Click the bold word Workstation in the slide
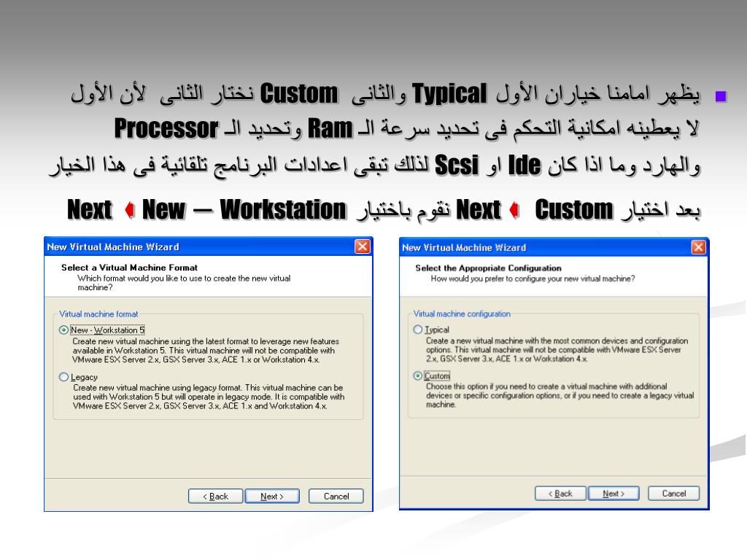 [x=283, y=209]
